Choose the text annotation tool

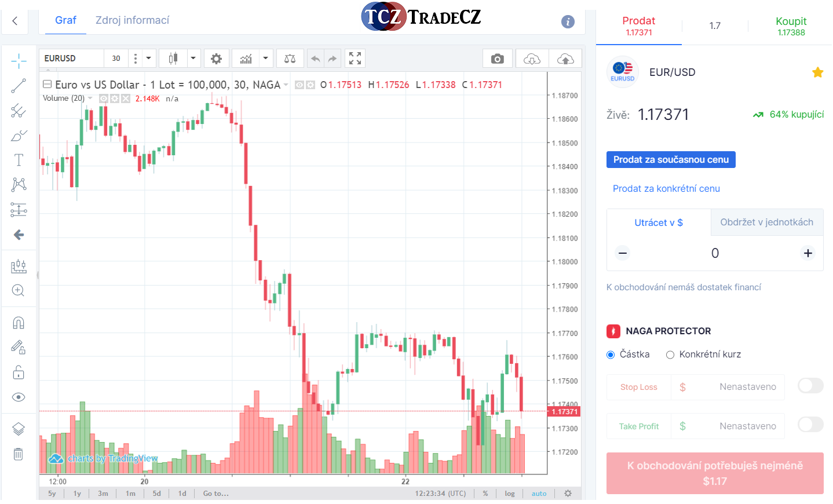pos(19,160)
